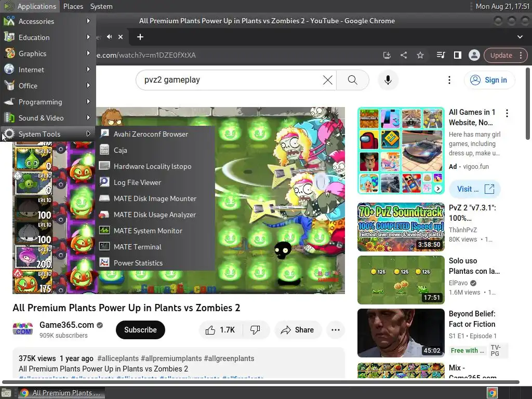Click the Visit ad button
The height and width of the screenshot is (399, 532).
475,189
